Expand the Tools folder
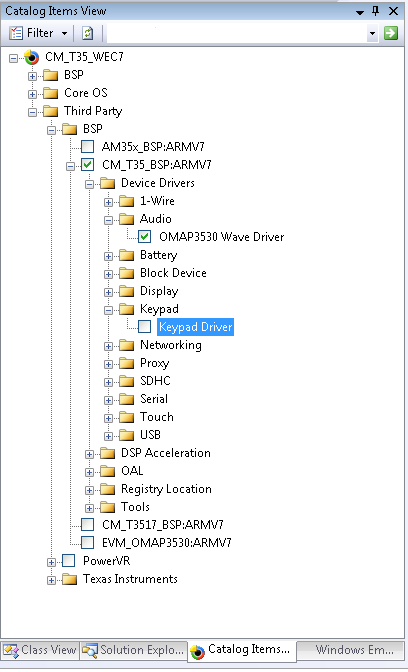Screen dimensions: 408x672 pos(89,508)
